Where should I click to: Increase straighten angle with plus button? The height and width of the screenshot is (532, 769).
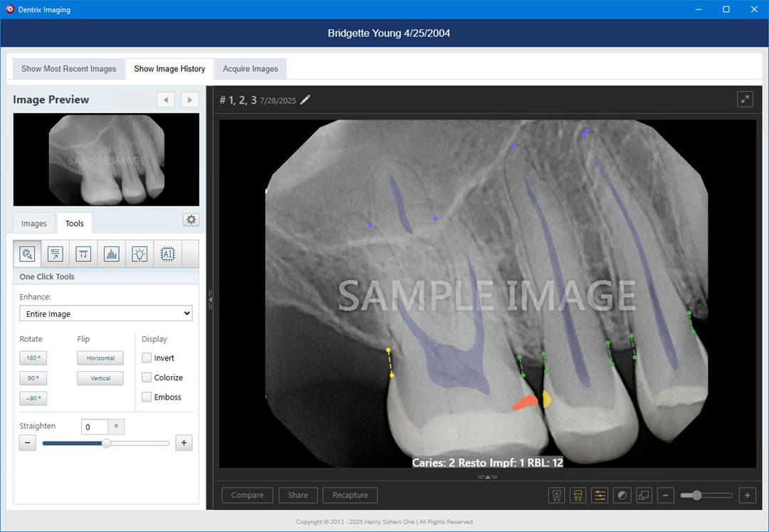point(184,443)
